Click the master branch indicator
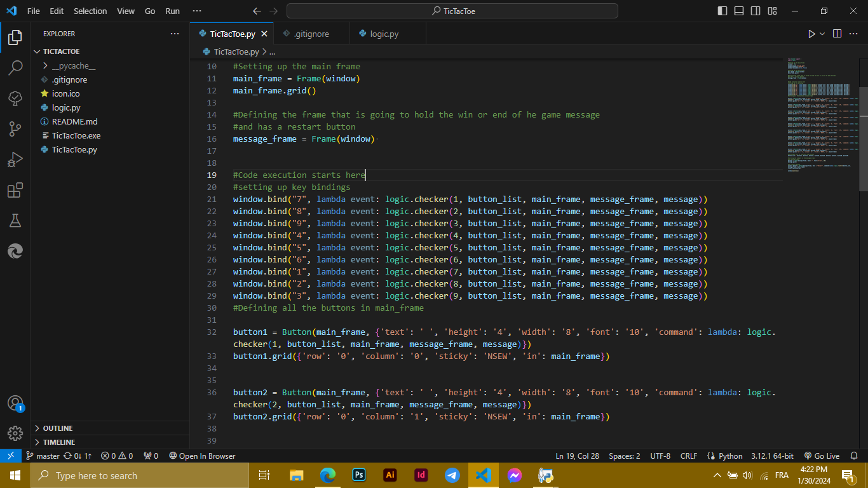 coord(43,456)
